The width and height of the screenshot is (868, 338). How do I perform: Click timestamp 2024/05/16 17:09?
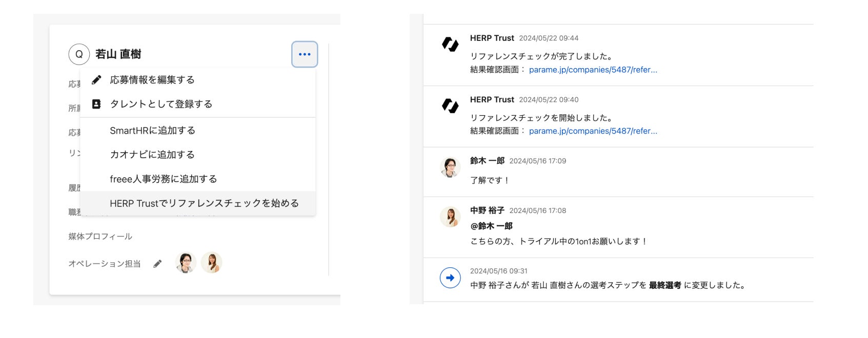[x=538, y=161]
